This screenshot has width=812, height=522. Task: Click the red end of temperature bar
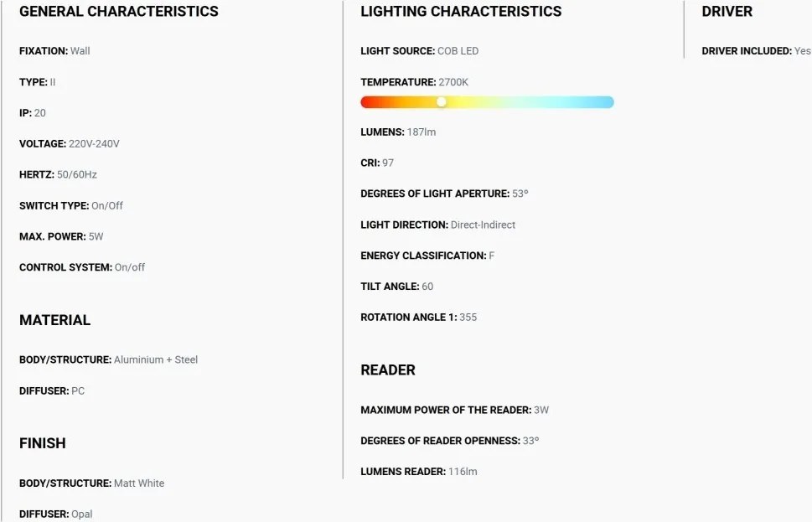coord(368,102)
